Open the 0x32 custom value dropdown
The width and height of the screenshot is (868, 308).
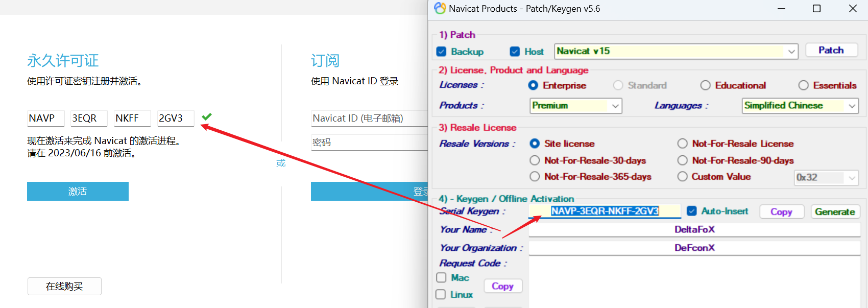click(x=827, y=177)
